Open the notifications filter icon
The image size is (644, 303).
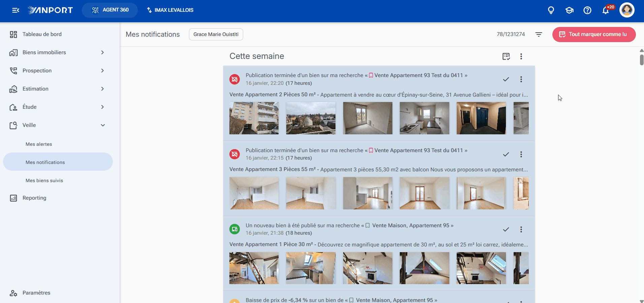click(x=539, y=34)
